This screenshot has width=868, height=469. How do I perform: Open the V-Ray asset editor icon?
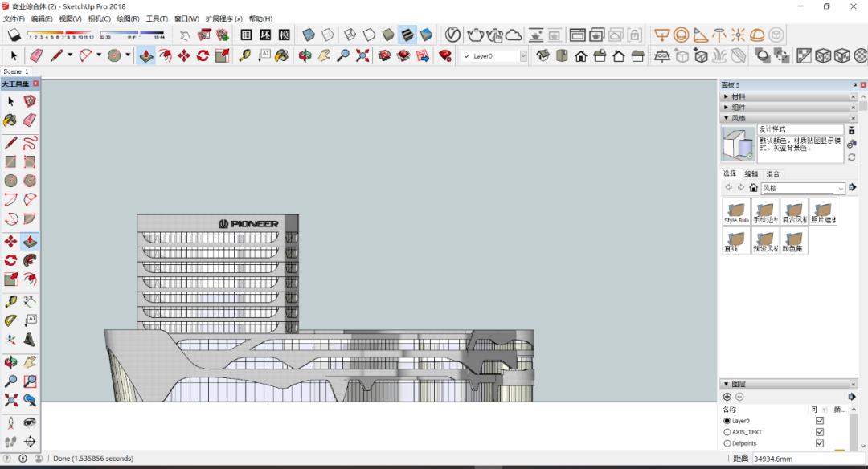(x=452, y=35)
